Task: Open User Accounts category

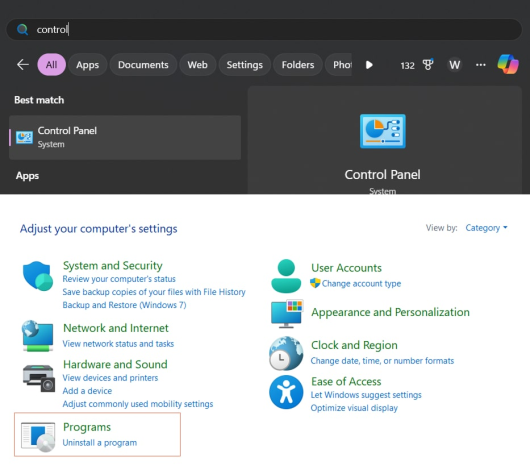Action: 346,268
